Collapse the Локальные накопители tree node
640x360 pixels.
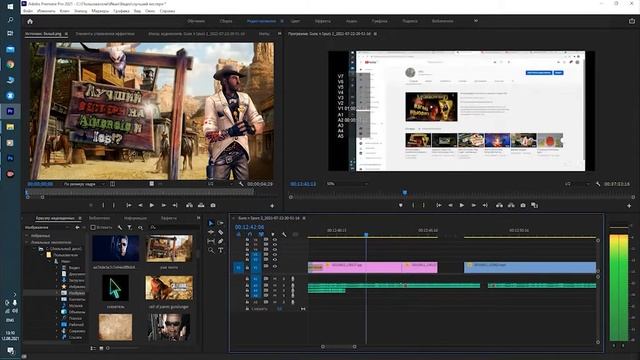(27, 242)
